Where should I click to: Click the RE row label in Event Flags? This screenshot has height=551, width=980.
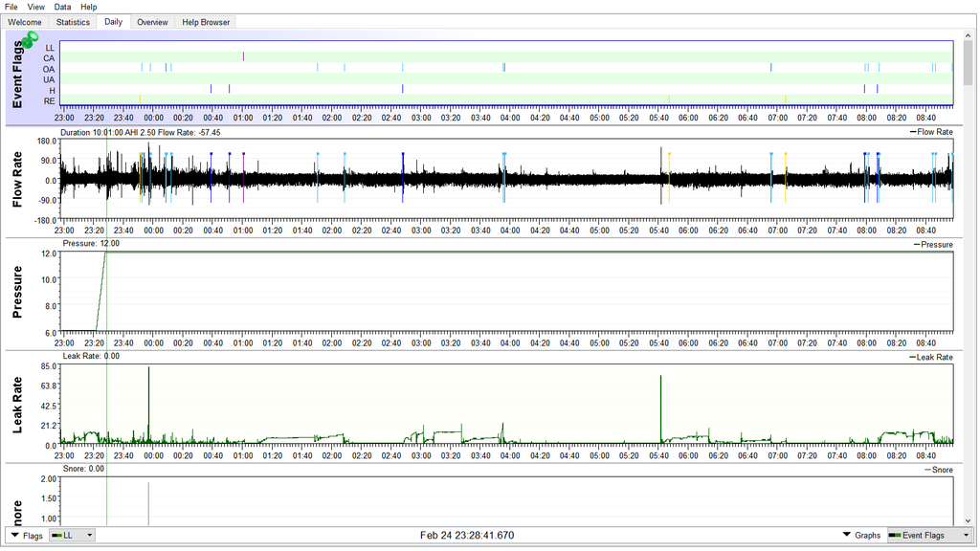coord(50,101)
